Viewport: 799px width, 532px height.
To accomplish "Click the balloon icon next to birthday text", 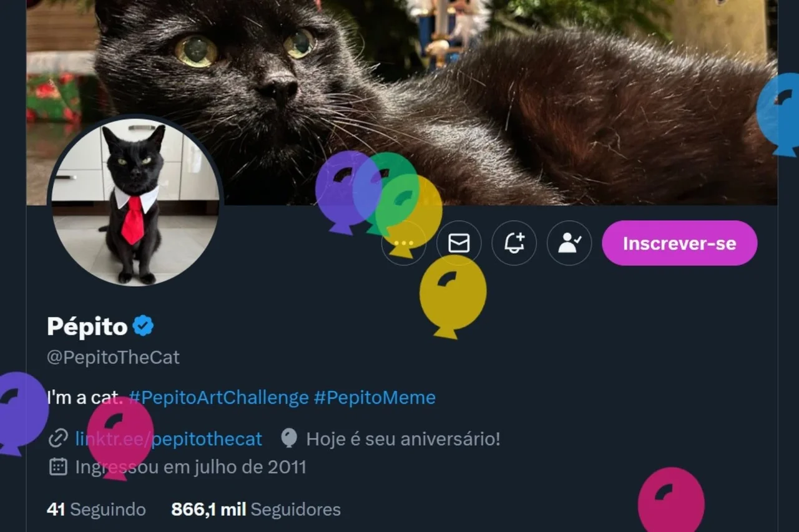I will click(x=288, y=438).
